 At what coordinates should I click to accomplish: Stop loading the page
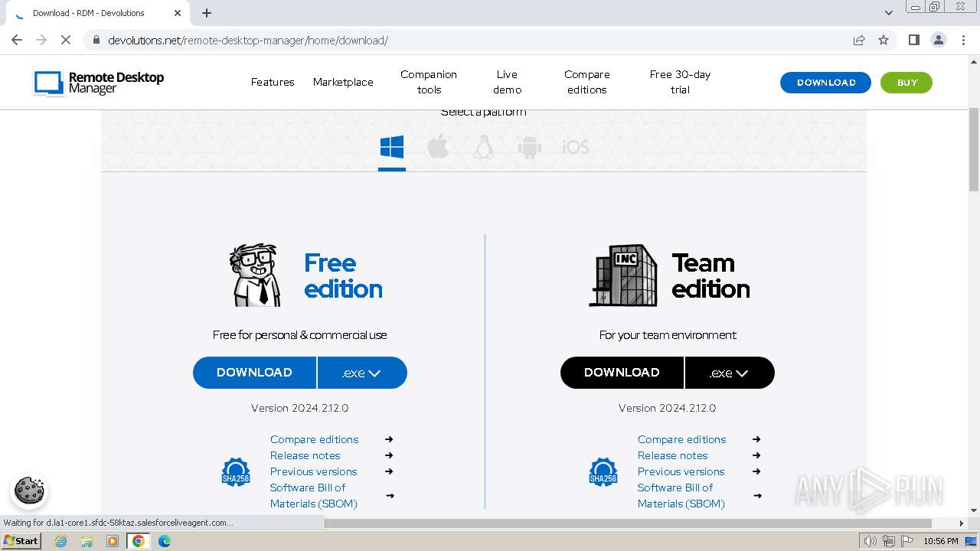pos(66,40)
